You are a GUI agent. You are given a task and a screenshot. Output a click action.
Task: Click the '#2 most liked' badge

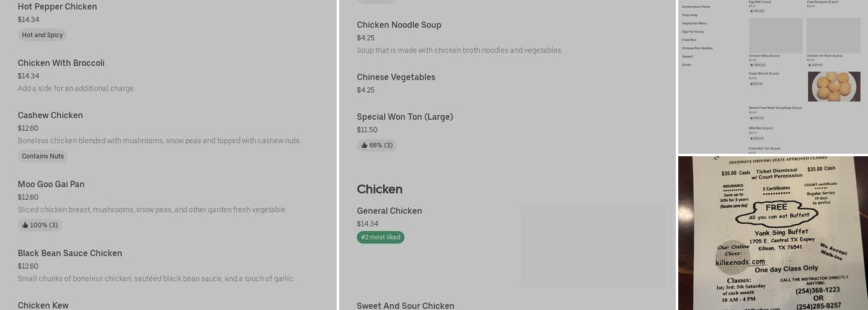(x=381, y=237)
